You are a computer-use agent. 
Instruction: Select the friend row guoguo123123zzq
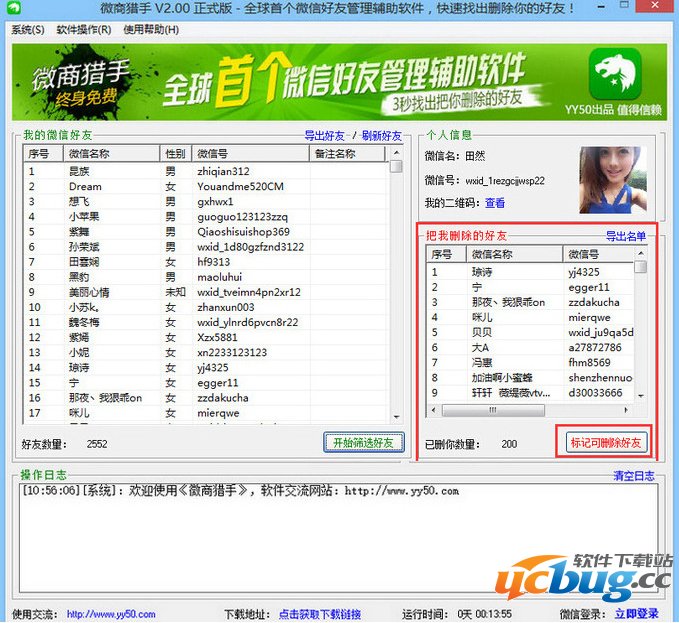(205, 216)
